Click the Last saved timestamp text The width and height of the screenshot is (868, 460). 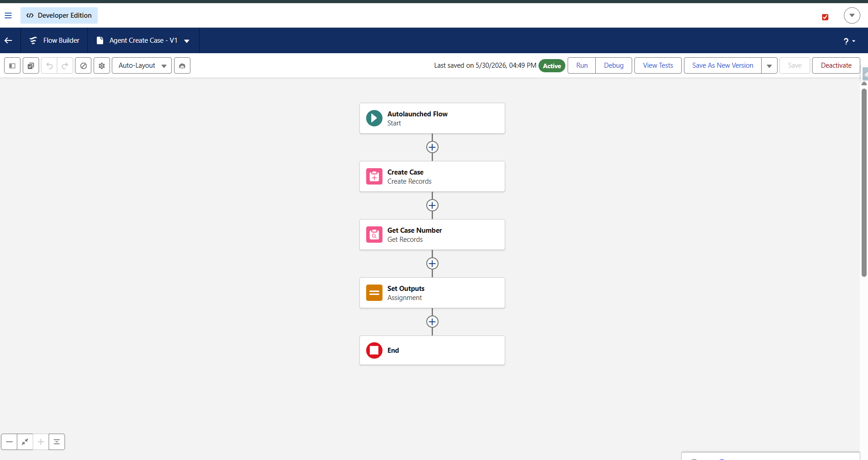485,65
